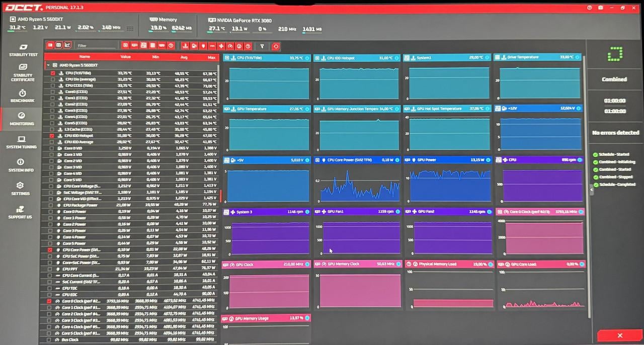The height and width of the screenshot is (345, 644).
Task: Click the 'Schedule - Completed' log entry
Action: [x=617, y=185]
